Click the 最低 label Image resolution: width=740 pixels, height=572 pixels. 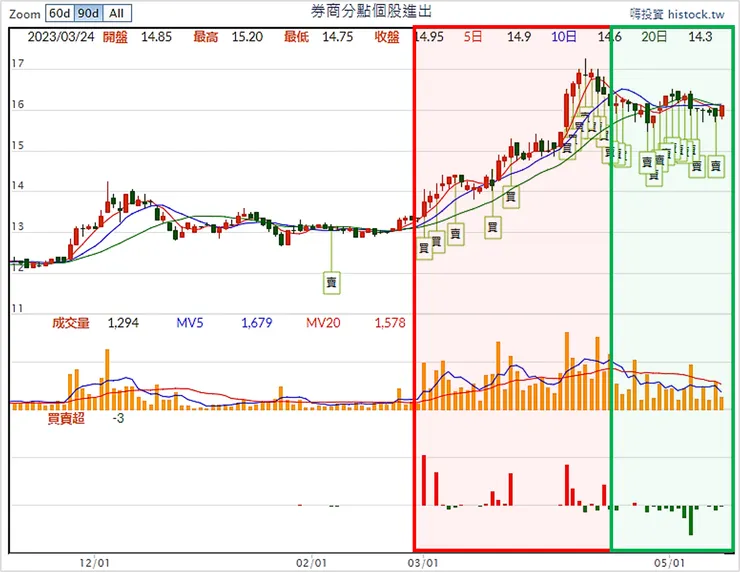tap(296, 37)
